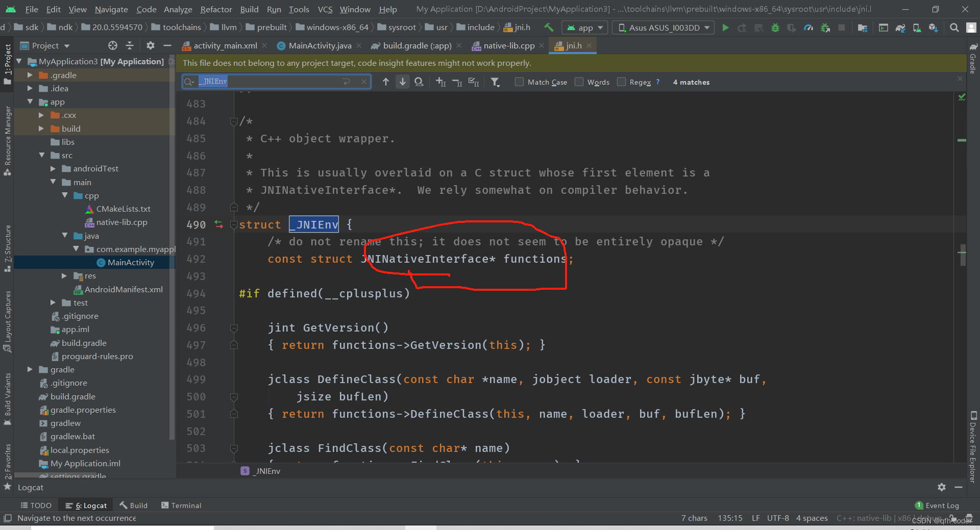980x530 pixels.
Task: Click the Apply Changes and Restart icon
Action: coord(742,28)
